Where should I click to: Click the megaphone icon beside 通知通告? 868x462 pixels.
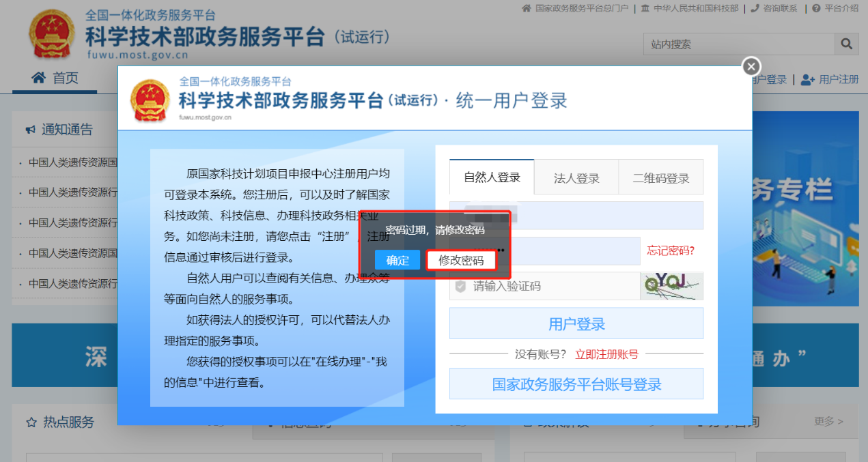click(30, 130)
